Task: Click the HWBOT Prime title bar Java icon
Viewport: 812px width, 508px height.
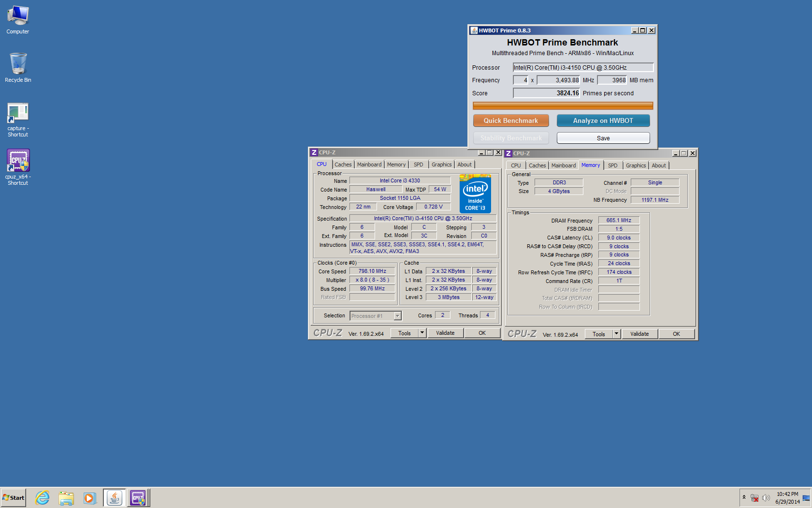Action: [474, 30]
